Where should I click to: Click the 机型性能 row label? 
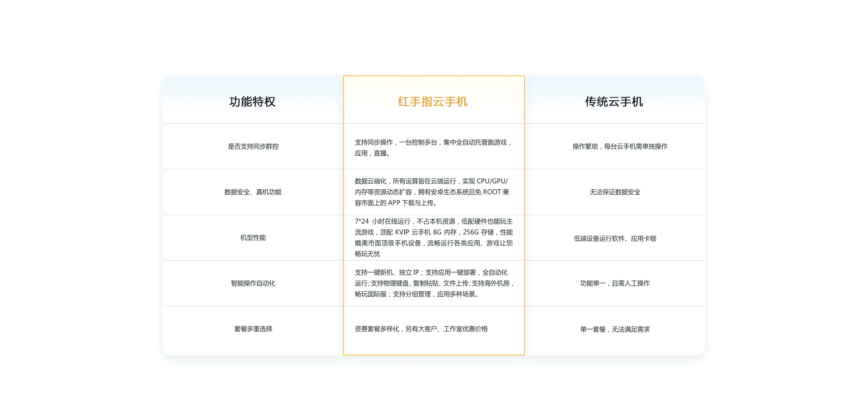point(253,238)
